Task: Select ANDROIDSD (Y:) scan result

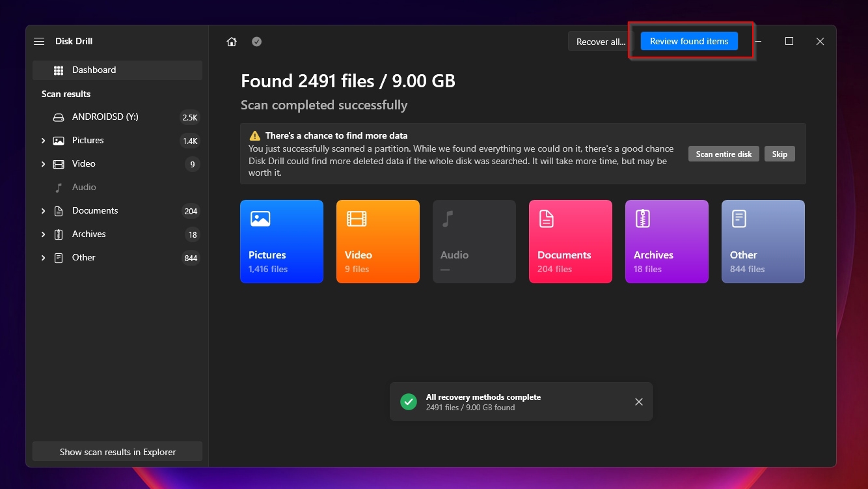Action: (x=105, y=117)
